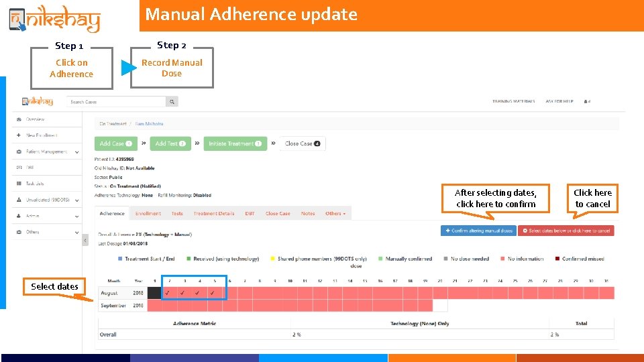Open the Others tab dropdown
This screenshot has height=362, width=644.
(x=335, y=213)
